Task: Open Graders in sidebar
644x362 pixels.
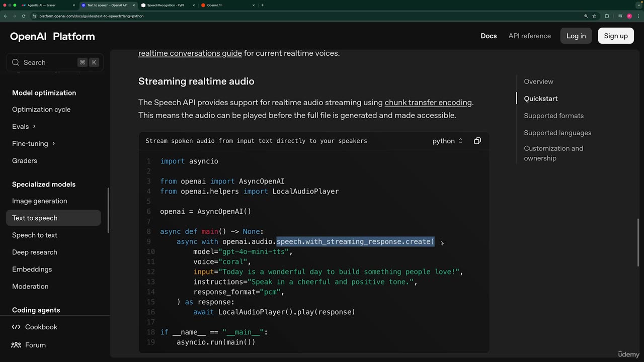Action: tap(25, 160)
